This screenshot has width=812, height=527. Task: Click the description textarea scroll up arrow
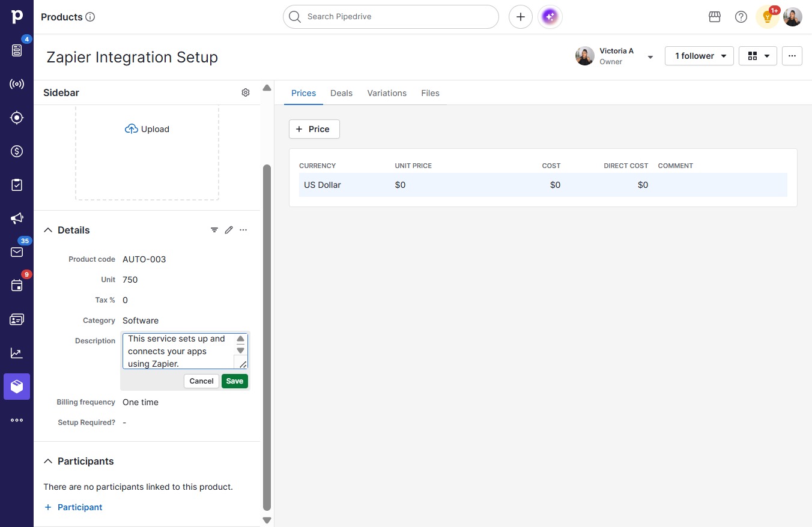[x=240, y=339]
